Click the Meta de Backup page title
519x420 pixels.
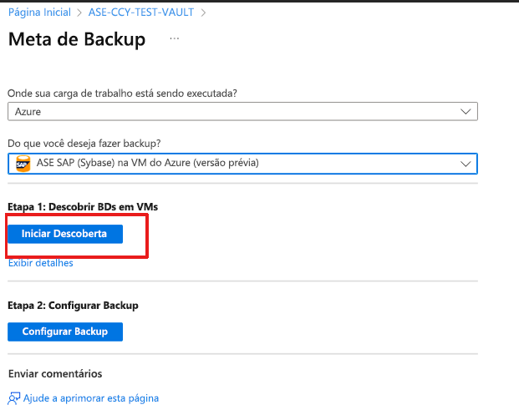point(77,39)
